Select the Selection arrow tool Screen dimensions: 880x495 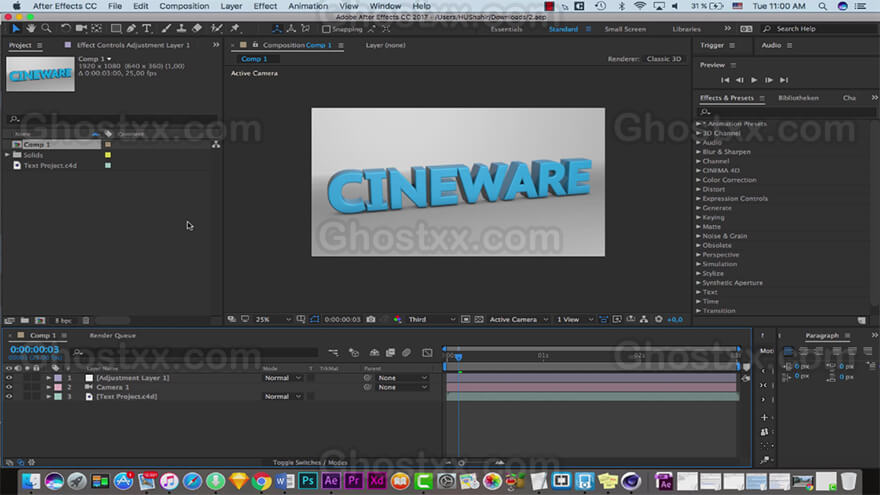(x=16, y=28)
